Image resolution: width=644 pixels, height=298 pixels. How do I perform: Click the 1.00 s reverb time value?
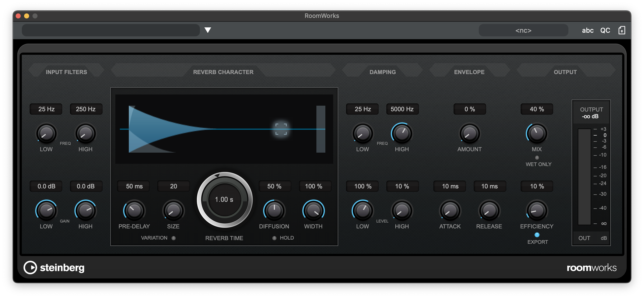[224, 200]
